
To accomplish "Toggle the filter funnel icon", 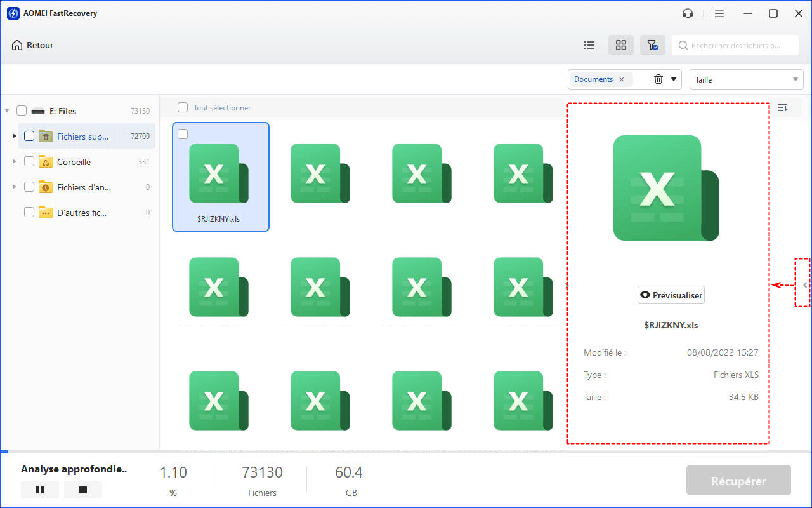I will [652, 45].
